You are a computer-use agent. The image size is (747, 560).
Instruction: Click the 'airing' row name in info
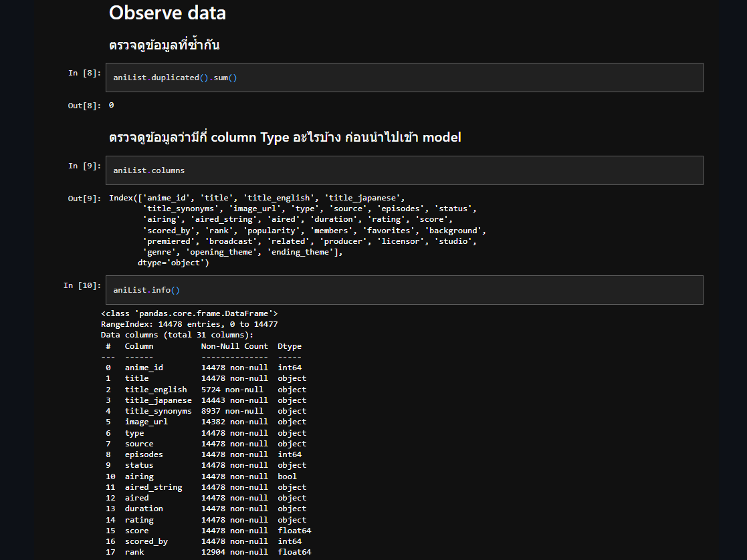click(139, 476)
